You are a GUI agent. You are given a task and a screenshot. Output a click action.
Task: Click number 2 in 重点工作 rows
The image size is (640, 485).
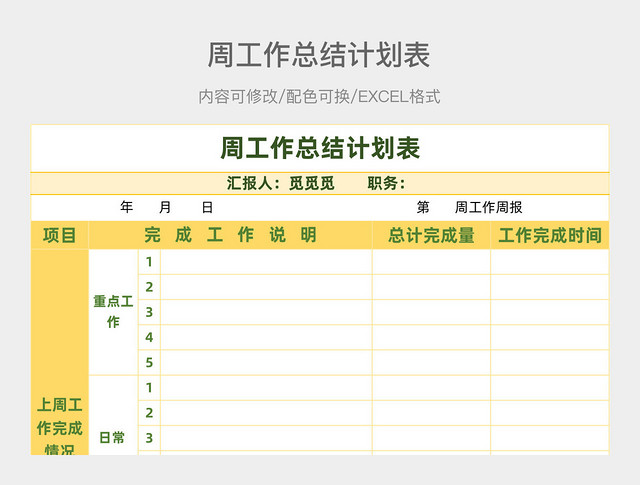pyautogui.click(x=149, y=287)
